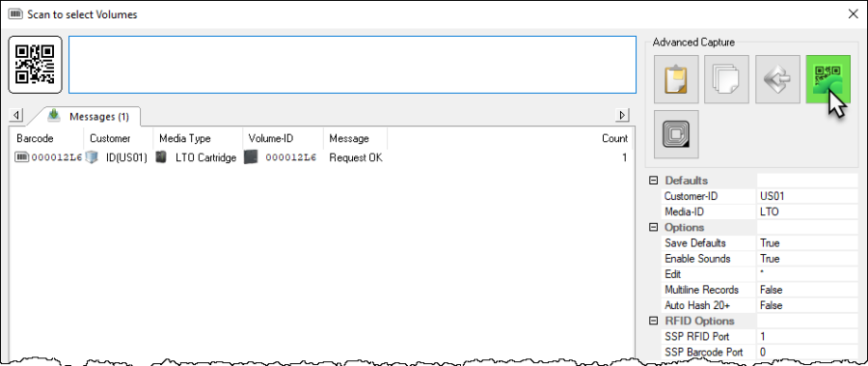Collapse the Defaults property group
This screenshot has width=868, height=366.
654,181
